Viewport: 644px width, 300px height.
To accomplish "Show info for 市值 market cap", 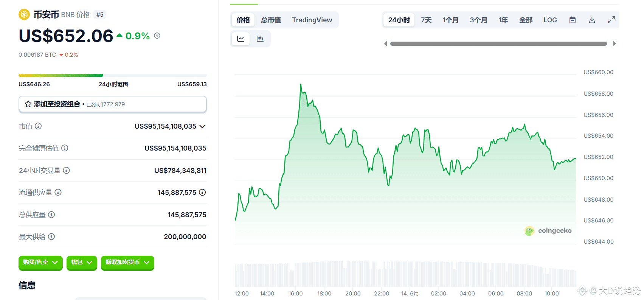I will (x=38, y=126).
